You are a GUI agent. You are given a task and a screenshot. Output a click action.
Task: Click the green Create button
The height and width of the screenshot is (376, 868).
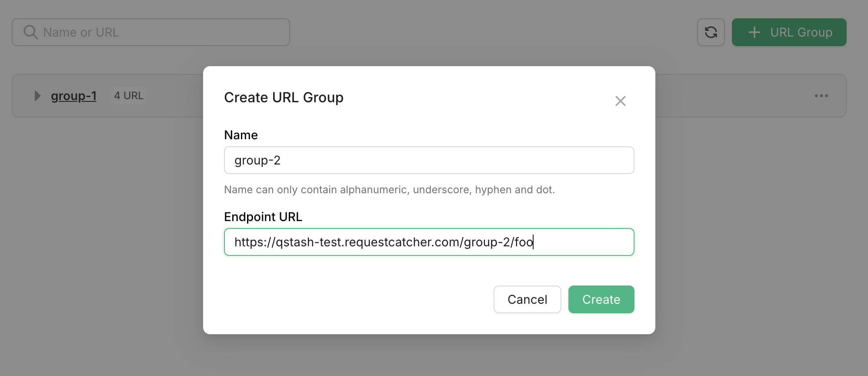(x=601, y=299)
